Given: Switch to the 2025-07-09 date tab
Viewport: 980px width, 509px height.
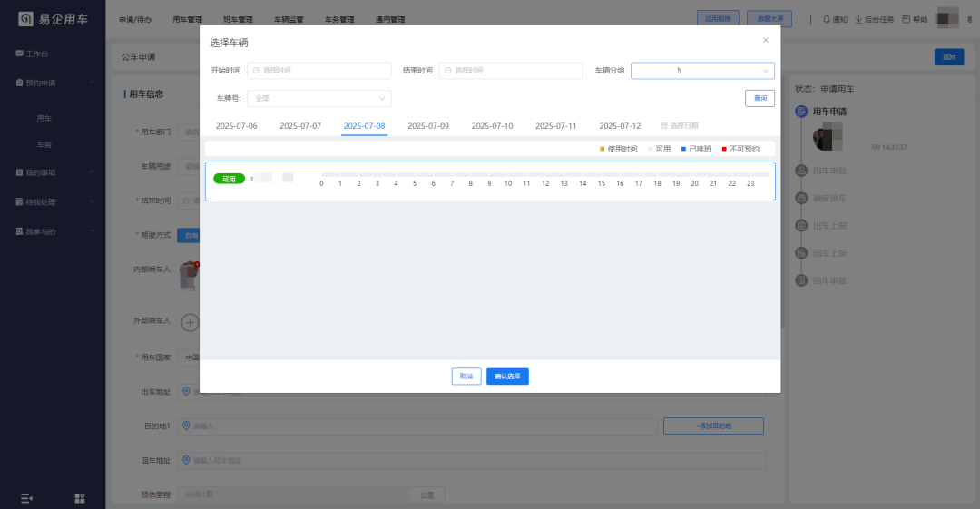Looking at the screenshot, I should point(428,126).
